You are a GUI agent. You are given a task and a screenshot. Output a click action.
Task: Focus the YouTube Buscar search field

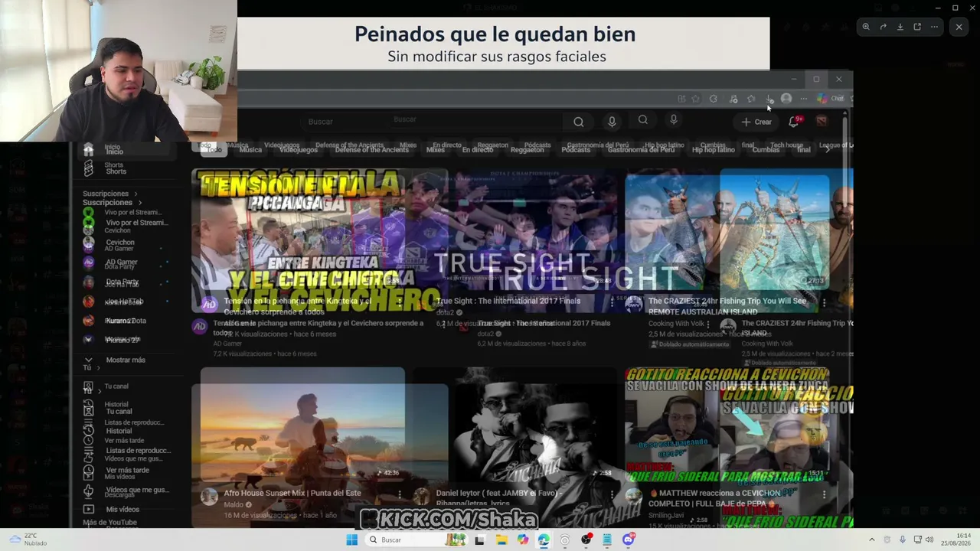coord(433,122)
